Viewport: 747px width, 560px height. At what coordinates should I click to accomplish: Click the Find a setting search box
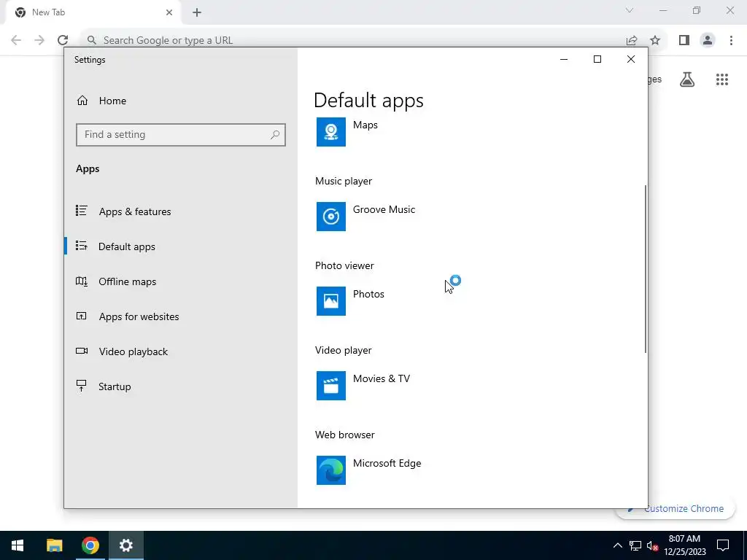(181, 135)
